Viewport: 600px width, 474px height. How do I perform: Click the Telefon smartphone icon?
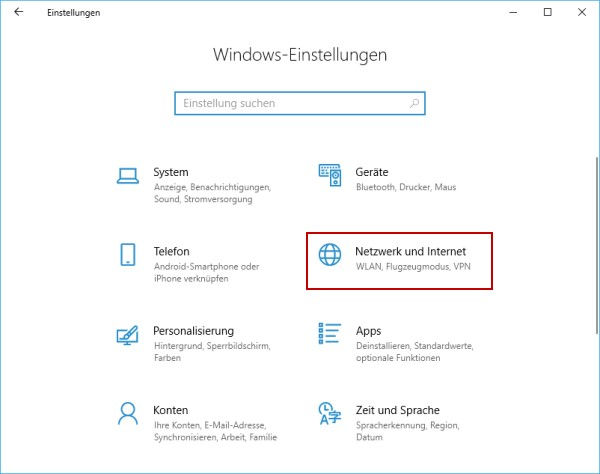coord(127,254)
